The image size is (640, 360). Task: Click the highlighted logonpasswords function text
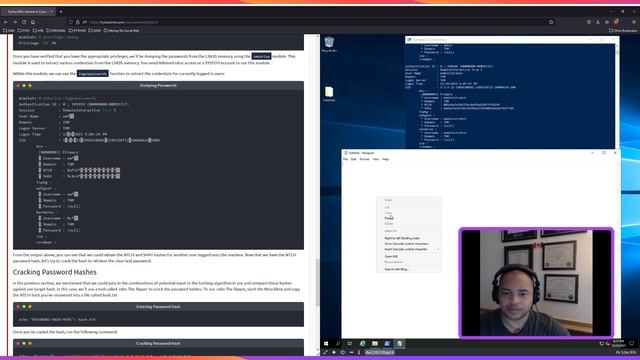click(x=93, y=73)
